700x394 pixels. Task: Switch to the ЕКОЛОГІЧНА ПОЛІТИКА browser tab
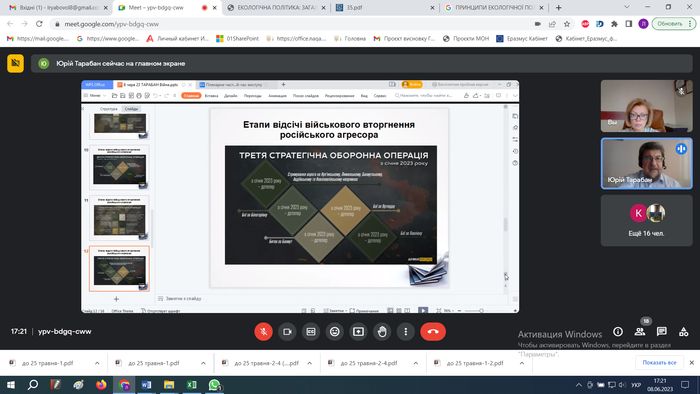pyautogui.click(x=276, y=8)
